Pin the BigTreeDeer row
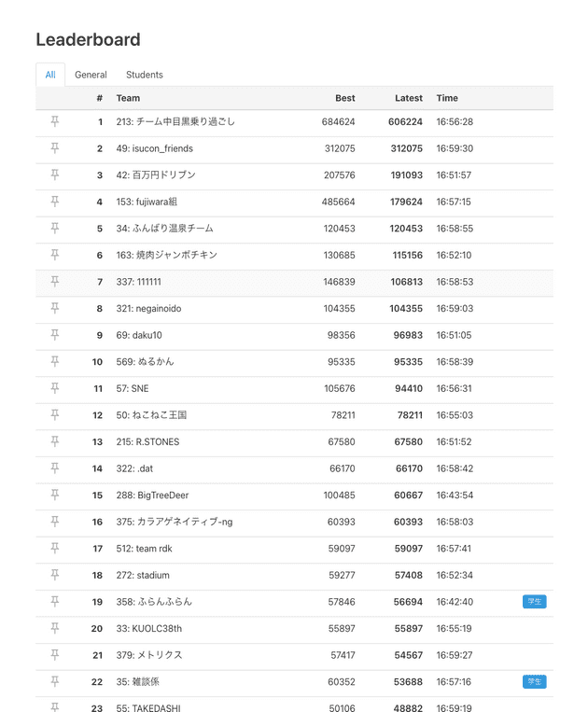This screenshot has height=712, width=588. tap(55, 495)
